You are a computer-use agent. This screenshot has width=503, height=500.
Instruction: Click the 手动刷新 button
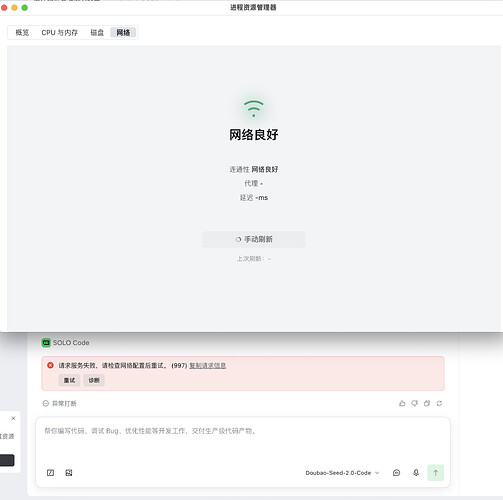coord(254,239)
